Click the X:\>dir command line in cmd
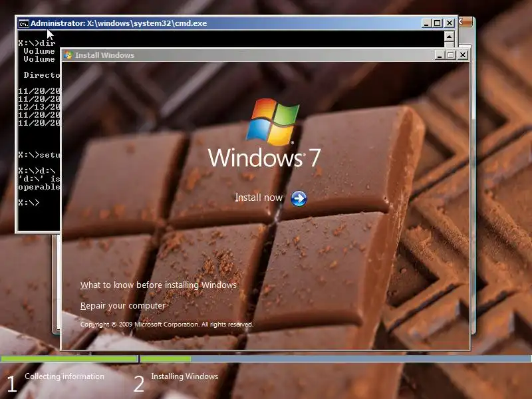Viewport: 532px width, 399px height. [x=37, y=43]
